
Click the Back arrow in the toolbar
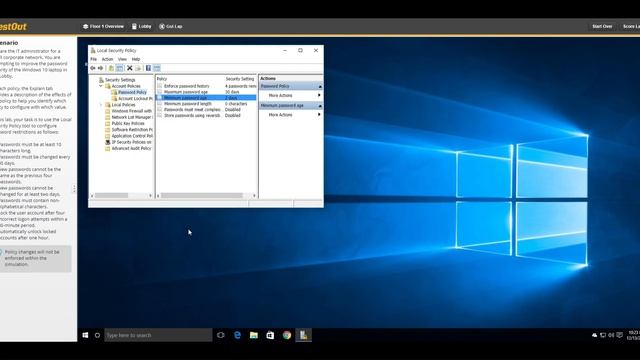[x=93, y=68]
